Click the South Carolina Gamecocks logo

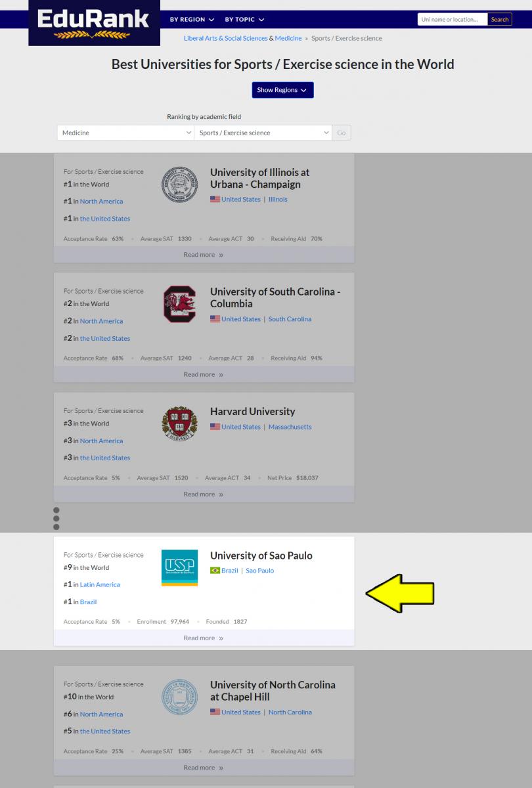[179, 304]
